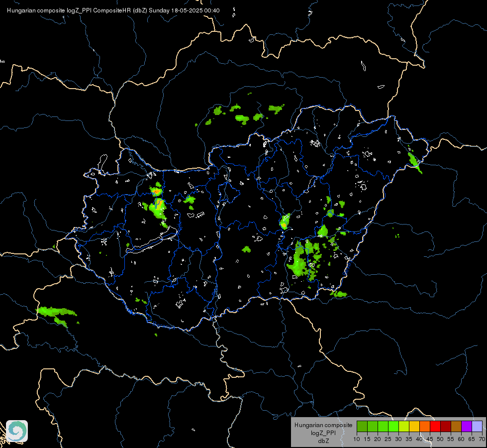Click the scale value '25'
This screenshot has width=487, height=448.
(388, 440)
